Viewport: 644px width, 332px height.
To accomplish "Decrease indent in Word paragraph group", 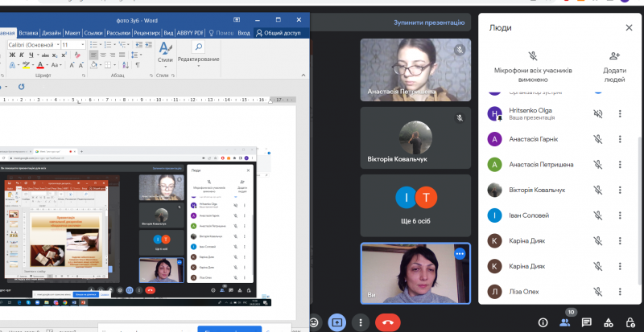I will coord(138,44).
